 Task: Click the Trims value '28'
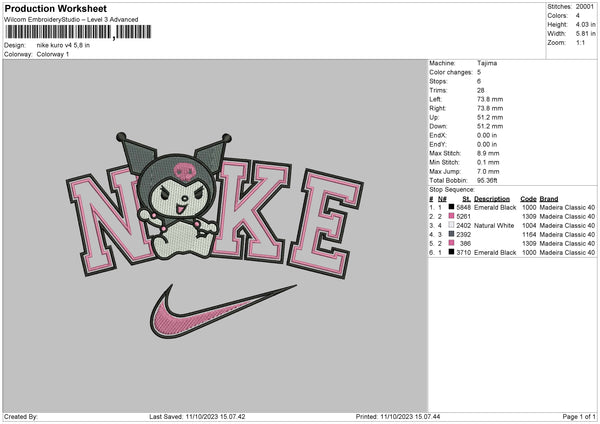[x=481, y=90]
